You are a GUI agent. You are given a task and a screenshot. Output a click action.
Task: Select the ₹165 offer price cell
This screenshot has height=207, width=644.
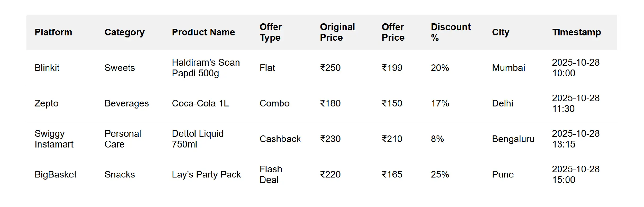(392, 174)
